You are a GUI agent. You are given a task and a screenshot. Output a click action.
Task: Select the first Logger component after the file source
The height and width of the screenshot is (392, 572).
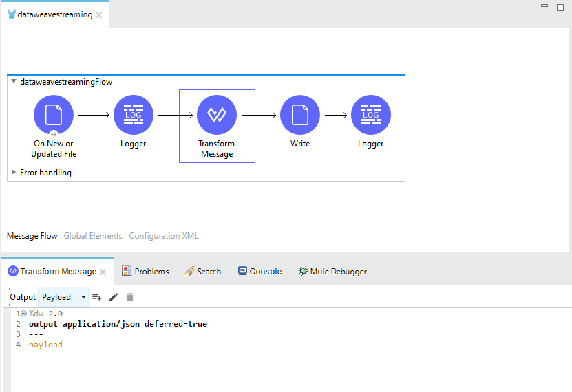coord(134,115)
